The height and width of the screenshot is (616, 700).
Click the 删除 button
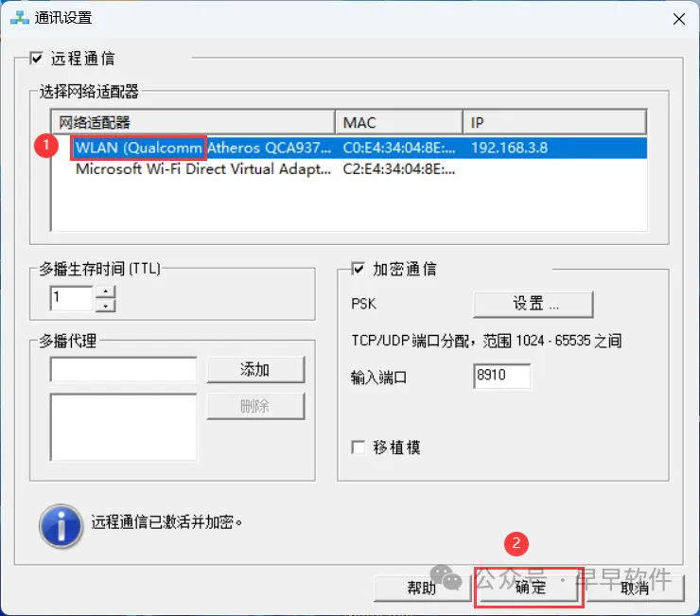click(255, 406)
